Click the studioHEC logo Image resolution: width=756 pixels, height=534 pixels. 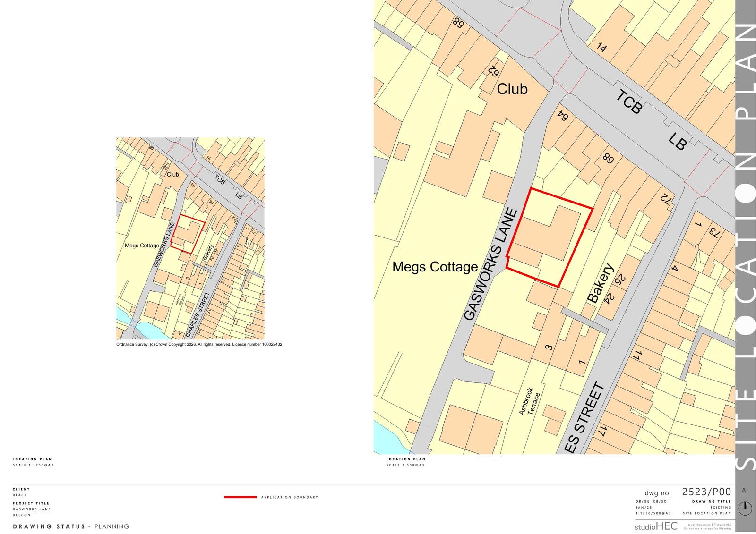[x=656, y=526]
